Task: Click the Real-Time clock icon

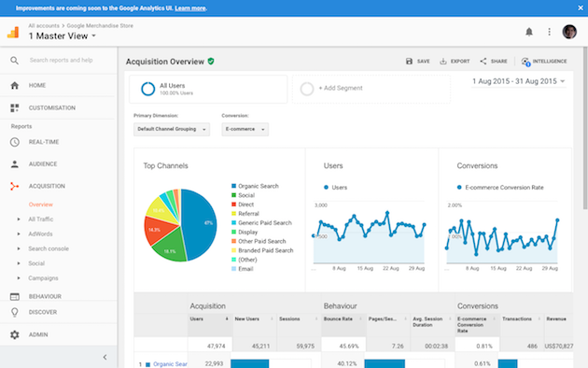Action: [15, 142]
